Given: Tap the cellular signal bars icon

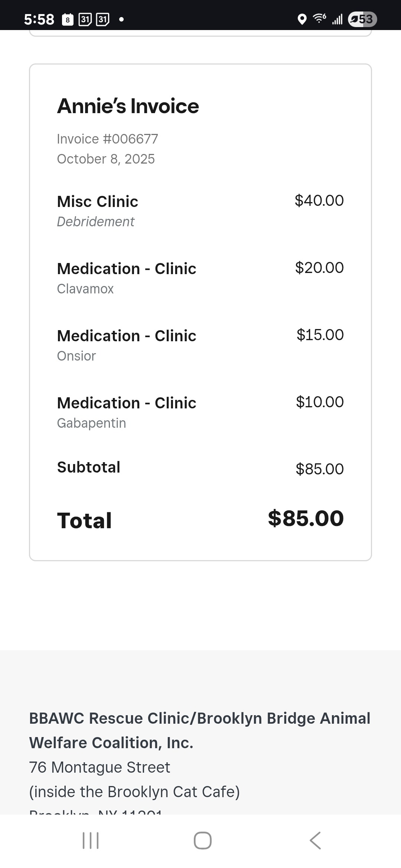Looking at the screenshot, I should (x=337, y=19).
